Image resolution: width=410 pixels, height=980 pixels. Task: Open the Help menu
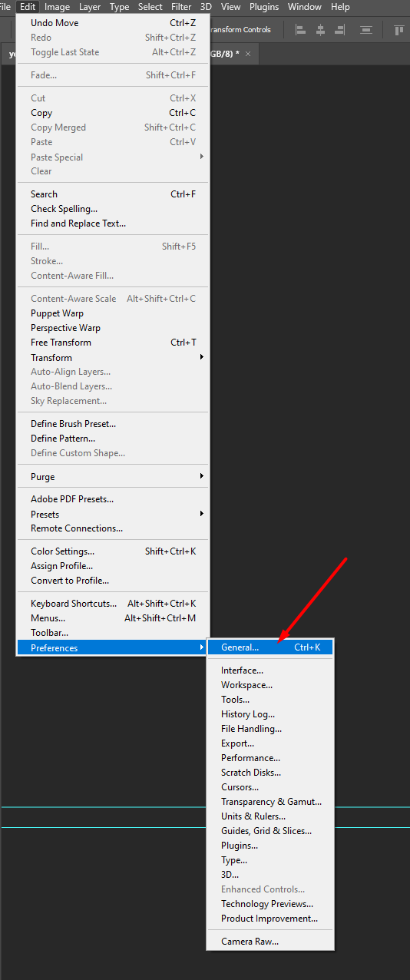click(340, 7)
